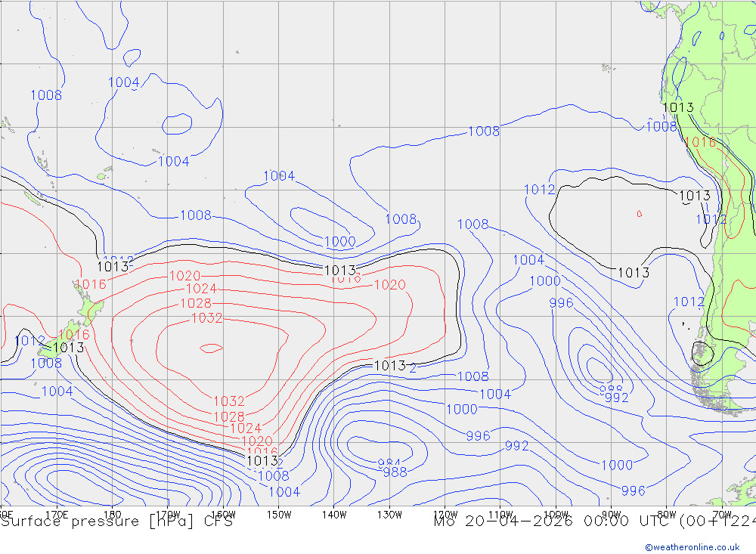Click the small closed 1032 contour at high center
Screen dimensions: 756x554
click(211, 348)
